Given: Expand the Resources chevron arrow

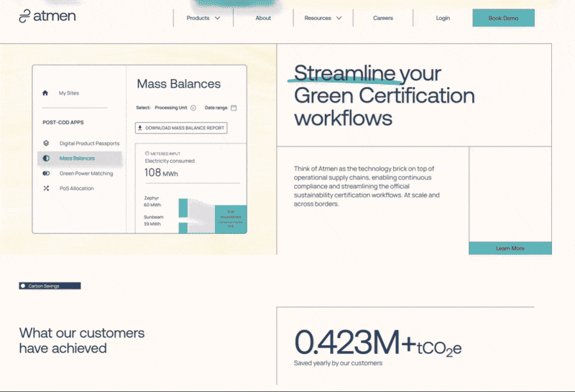Looking at the screenshot, I should (339, 18).
